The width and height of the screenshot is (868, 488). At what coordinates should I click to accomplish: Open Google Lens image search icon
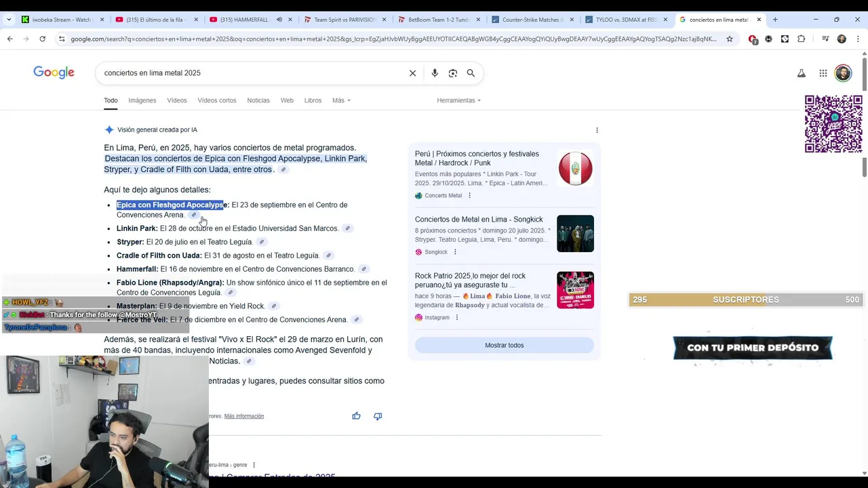(453, 73)
